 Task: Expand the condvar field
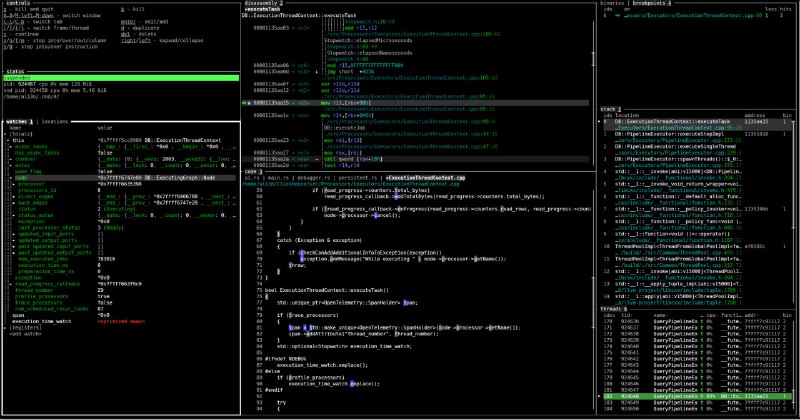[12, 159]
